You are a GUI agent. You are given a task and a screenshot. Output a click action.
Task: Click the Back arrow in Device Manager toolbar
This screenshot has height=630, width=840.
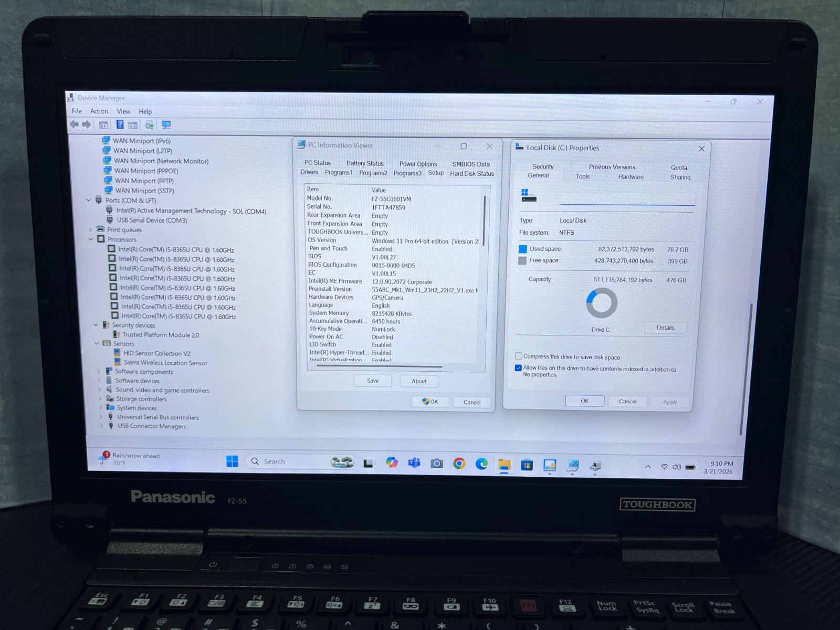pyautogui.click(x=74, y=124)
